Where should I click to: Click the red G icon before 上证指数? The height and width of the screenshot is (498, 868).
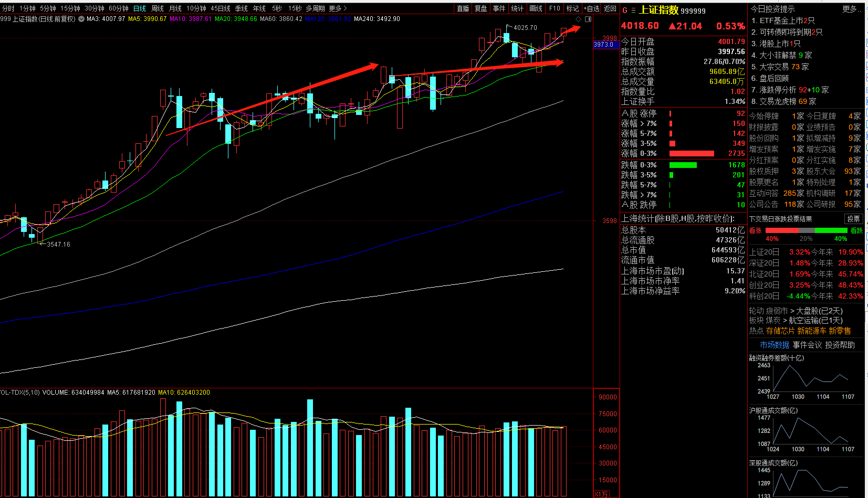coord(625,10)
